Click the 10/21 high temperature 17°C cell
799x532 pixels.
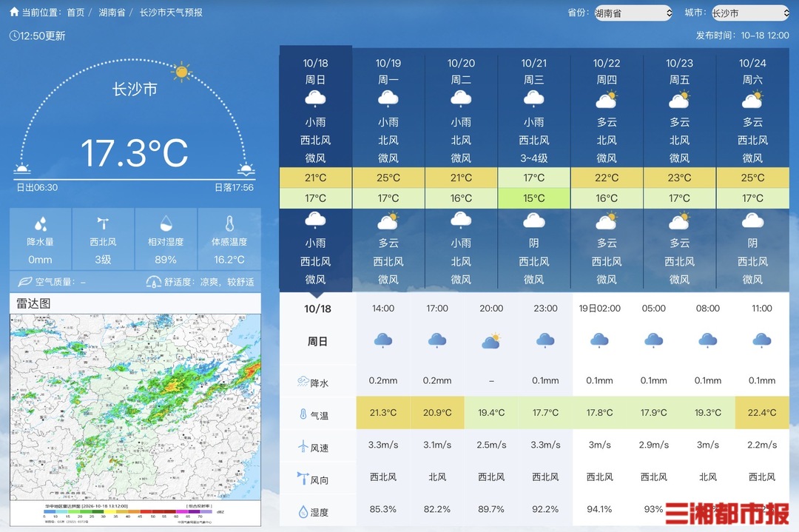click(534, 178)
